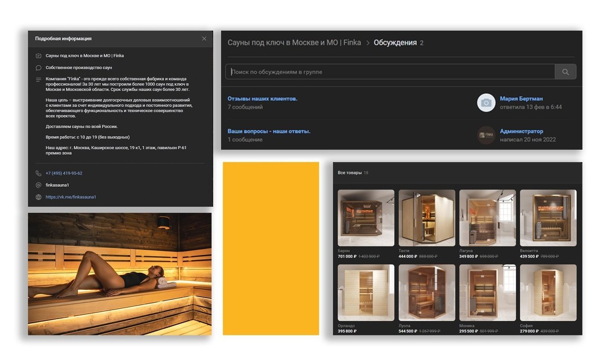Click the description lines icon
The height and width of the screenshot is (364, 610).
click(x=38, y=80)
